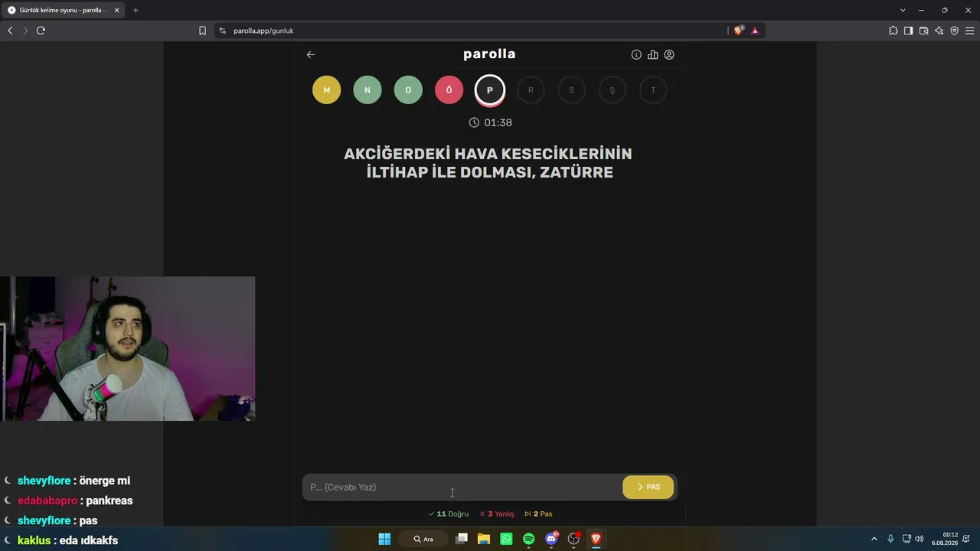This screenshot has height=551, width=980.
Task: Go back with the parolla arrow
Action: point(310,54)
